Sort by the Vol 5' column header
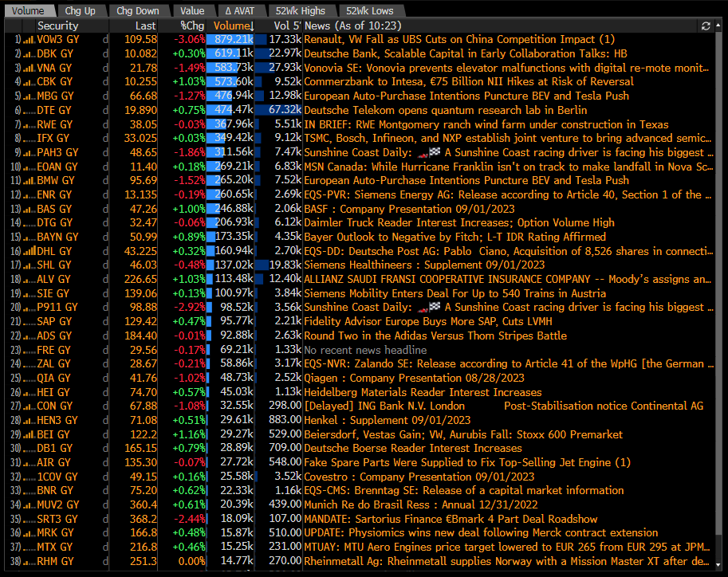The width and height of the screenshot is (728, 577). coord(287,26)
